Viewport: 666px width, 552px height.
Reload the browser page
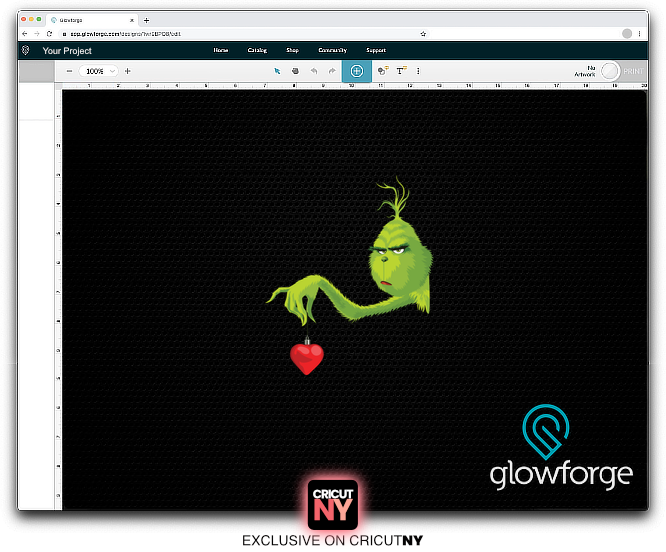(x=49, y=34)
